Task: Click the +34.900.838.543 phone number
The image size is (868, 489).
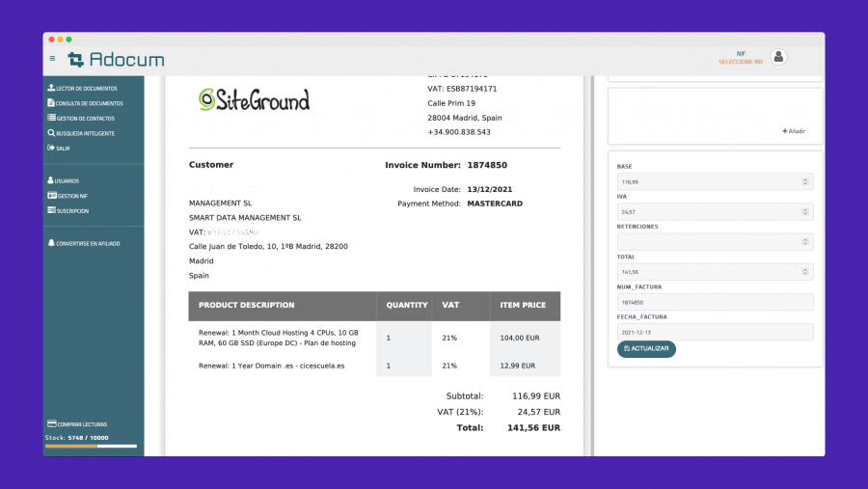Action: [459, 132]
